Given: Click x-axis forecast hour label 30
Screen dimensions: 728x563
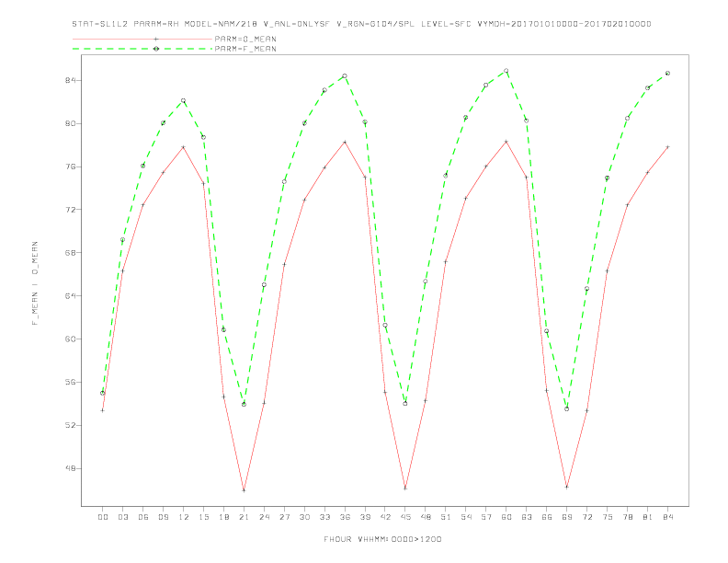Looking at the screenshot, I should click(x=304, y=517).
